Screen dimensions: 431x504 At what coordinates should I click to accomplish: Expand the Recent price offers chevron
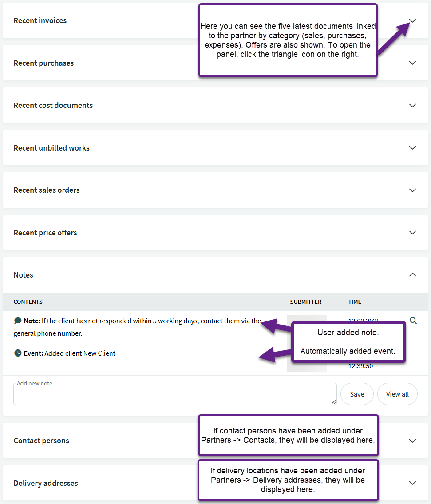point(412,233)
